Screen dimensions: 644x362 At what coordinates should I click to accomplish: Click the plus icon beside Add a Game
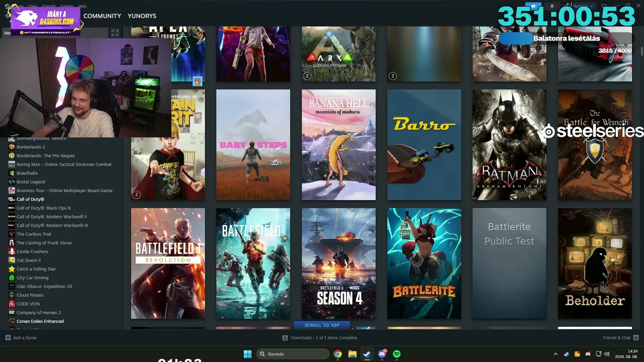(8, 337)
